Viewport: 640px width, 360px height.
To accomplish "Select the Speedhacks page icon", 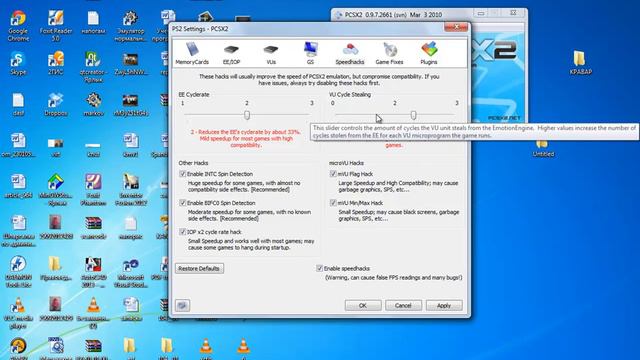I will click(x=349, y=53).
